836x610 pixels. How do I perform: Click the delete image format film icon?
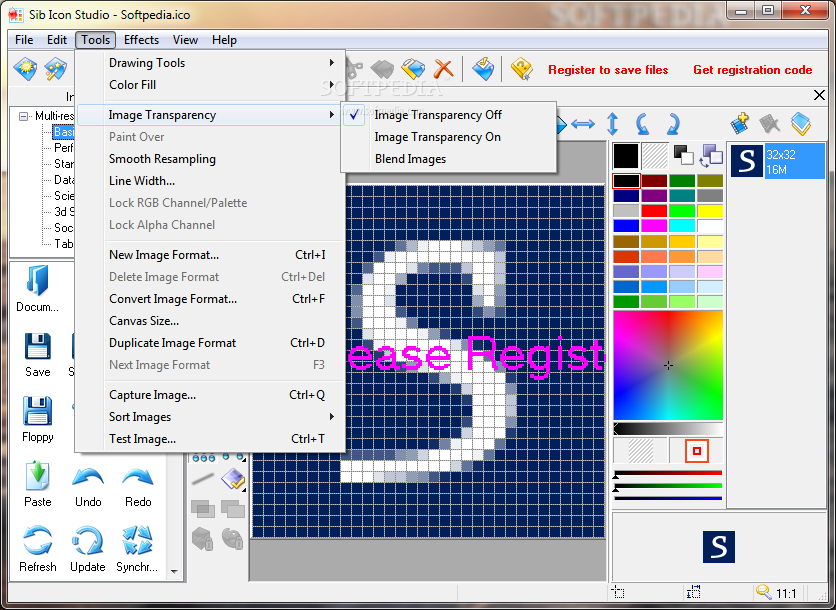click(x=769, y=124)
